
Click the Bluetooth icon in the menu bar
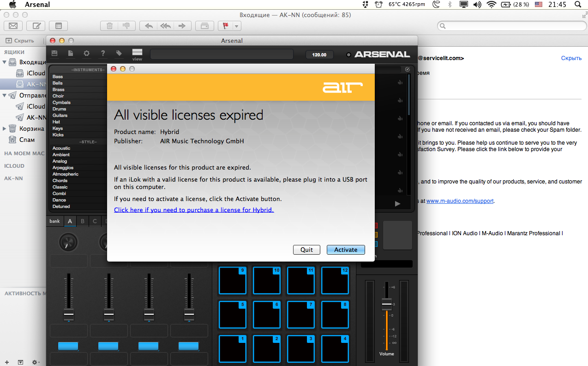pos(450,5)
